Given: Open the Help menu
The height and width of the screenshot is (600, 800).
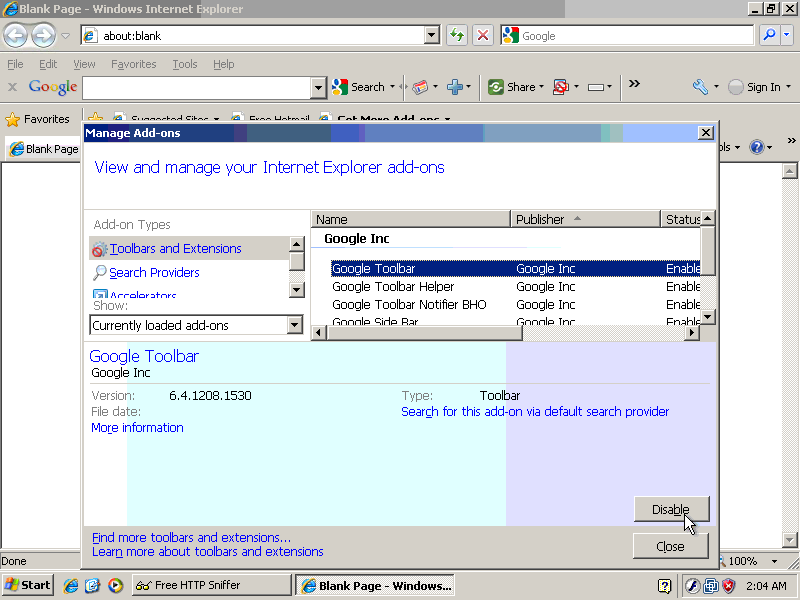Looking at the screenshot, I should (223, 64).
